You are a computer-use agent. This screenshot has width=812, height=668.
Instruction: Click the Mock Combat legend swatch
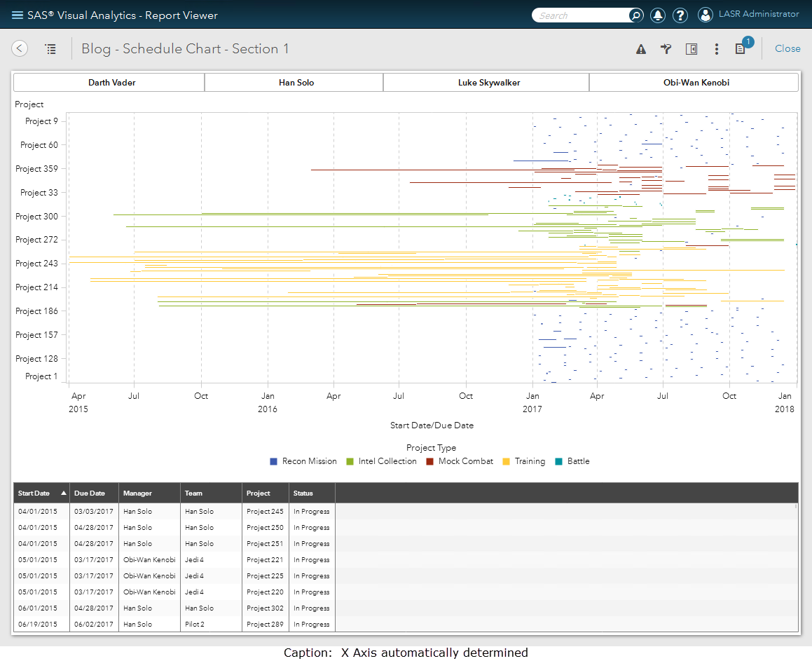pyautogui.click(x=430, y=461)
